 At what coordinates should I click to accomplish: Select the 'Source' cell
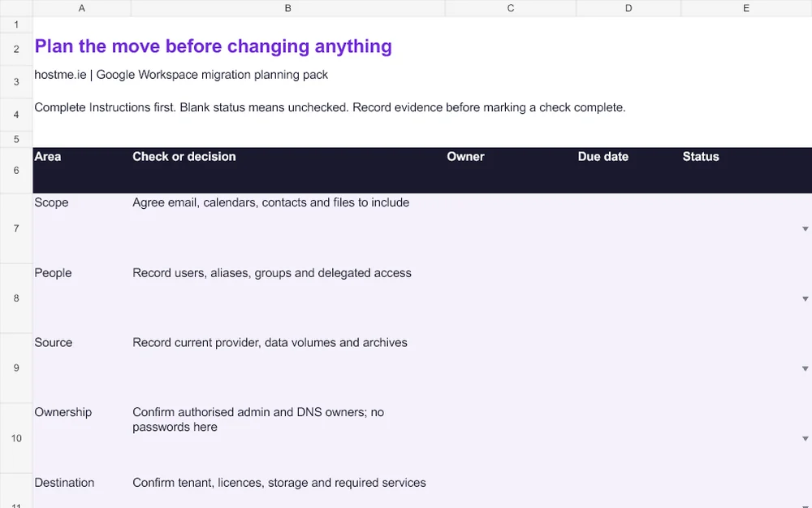(82, 368)
